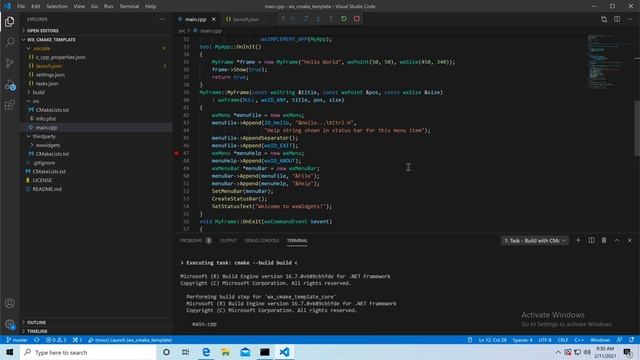The height and width of the screenshot is (360, 640).
Task: Open the terminal selector dropdown
Action: point(534,240)
